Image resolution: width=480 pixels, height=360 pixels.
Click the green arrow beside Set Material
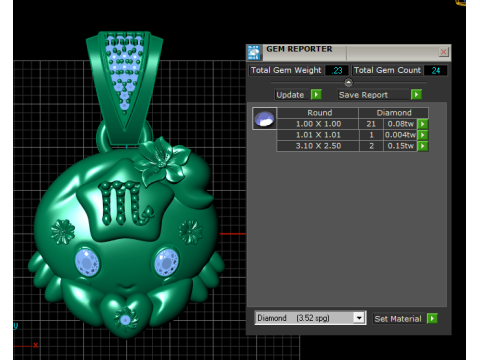tap(432, 319)
